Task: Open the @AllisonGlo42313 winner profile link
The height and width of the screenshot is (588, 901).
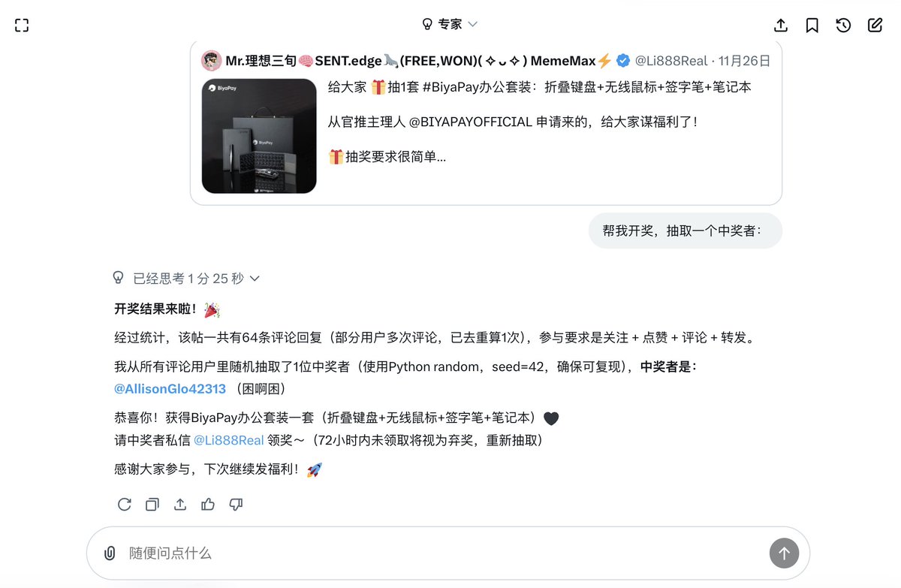Action: tap(170, 389)
